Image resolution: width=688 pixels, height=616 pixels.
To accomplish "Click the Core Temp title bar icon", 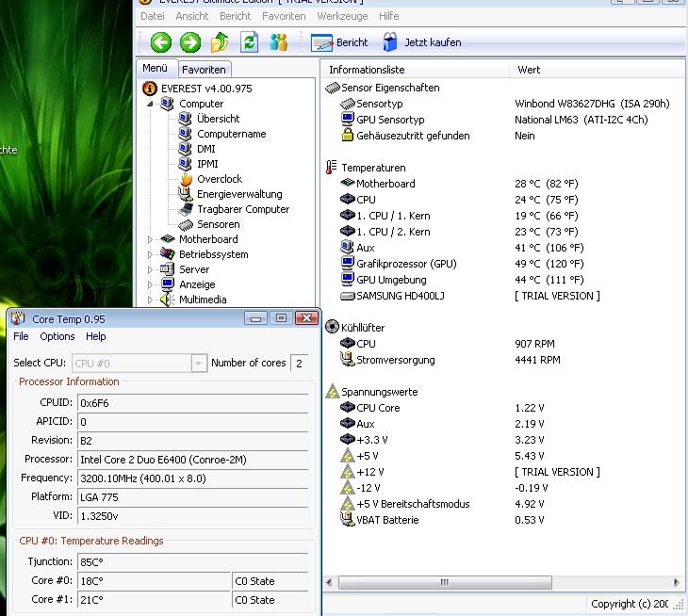I will point(18,318).
